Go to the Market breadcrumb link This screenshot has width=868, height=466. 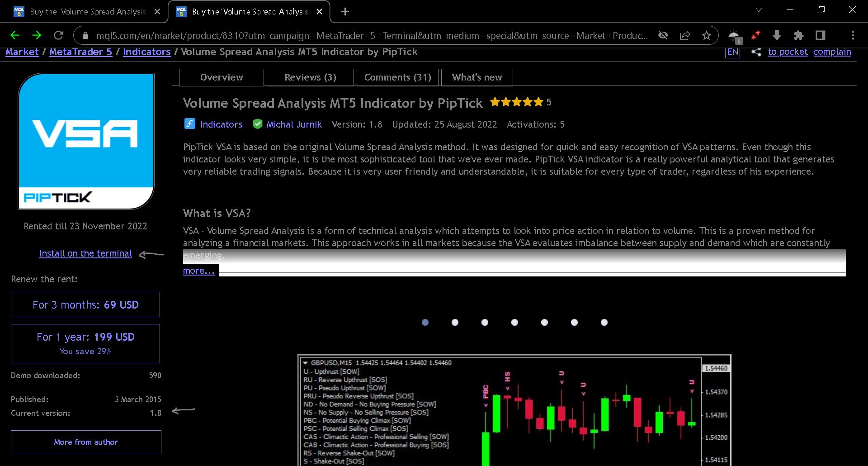pyautogui.click(x=22, y=52)
